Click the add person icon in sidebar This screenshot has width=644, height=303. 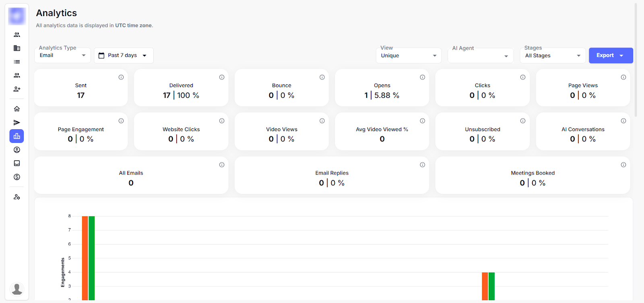(17, 89)
